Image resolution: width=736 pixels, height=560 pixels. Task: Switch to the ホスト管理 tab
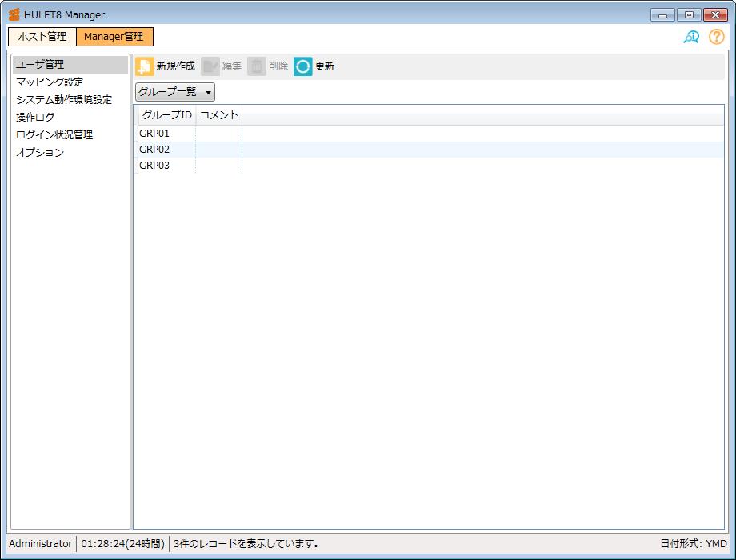[42, 37]
